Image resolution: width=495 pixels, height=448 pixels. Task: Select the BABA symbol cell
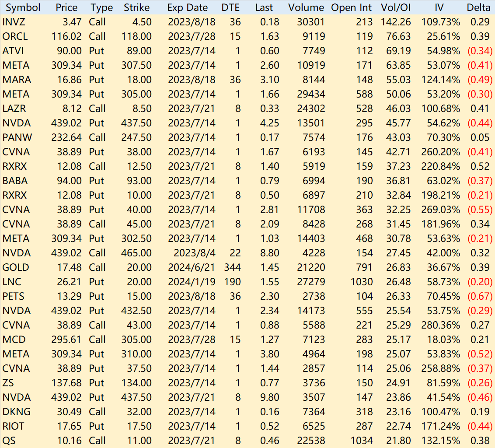pos(15,181)
